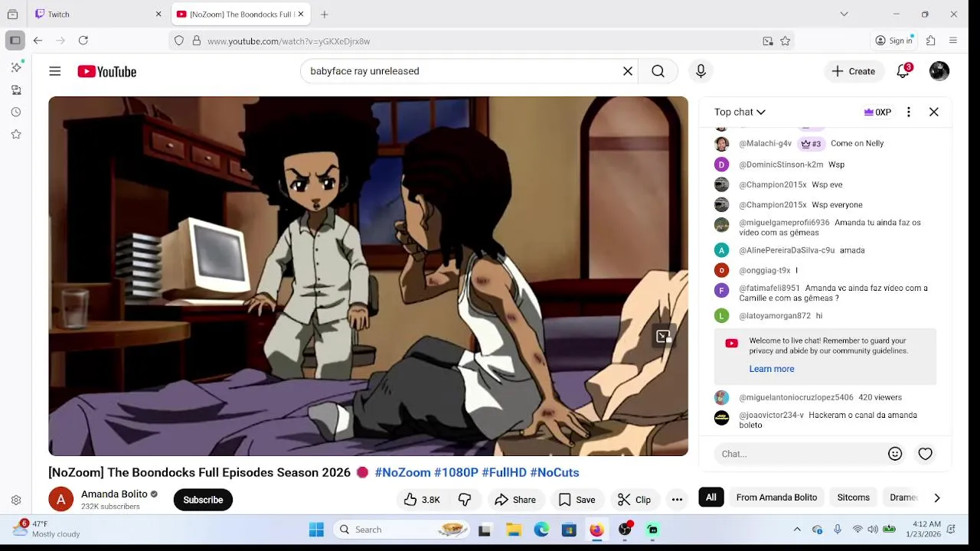Viewport: 980px width, 551px height.
Task: Open Windows Start menu
Action: pyautogui.click(x=316, y=530)
